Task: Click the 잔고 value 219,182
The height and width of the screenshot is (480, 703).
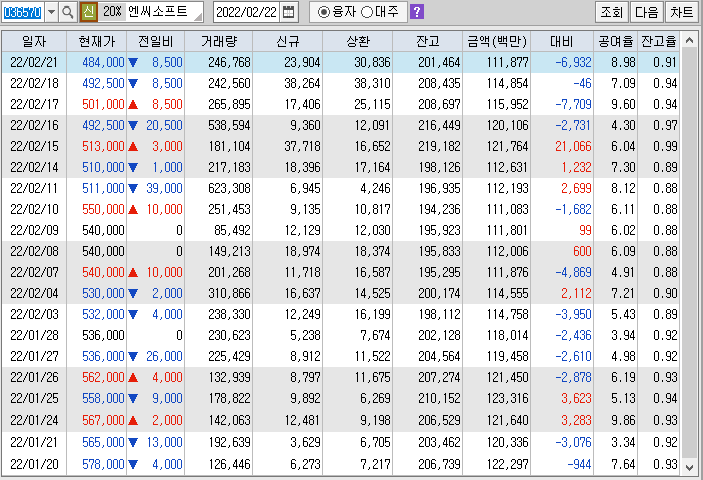Action: [x=439, y=147]
